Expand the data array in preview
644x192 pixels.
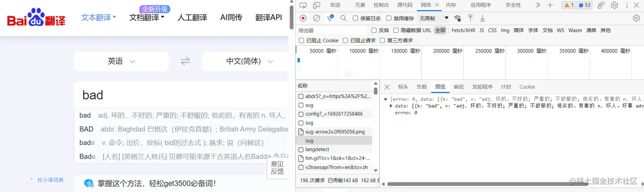pos(392,106)
